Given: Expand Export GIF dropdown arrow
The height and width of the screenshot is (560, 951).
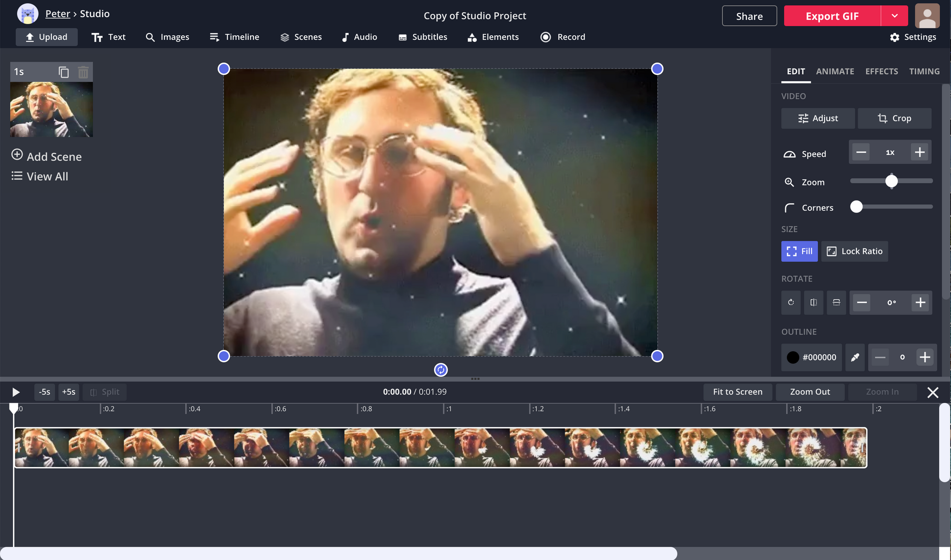Looking at the screenshot, I should (x=894, y=16).
